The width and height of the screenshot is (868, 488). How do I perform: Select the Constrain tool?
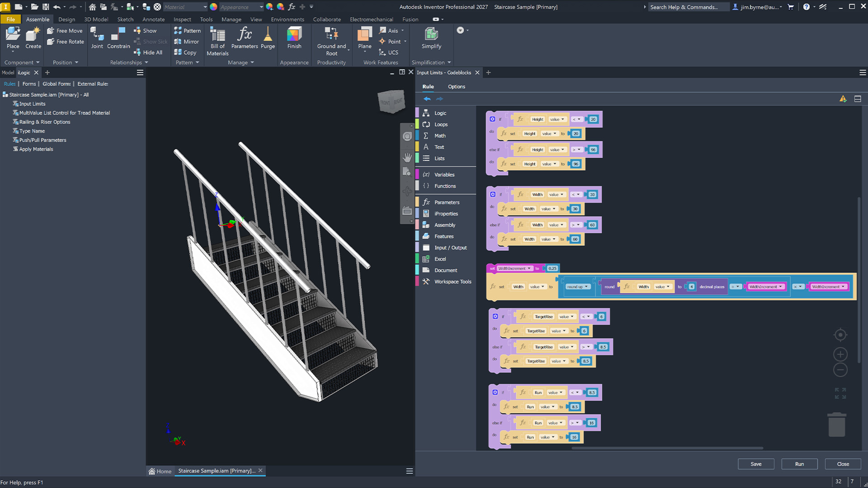(x=118, y=35)
